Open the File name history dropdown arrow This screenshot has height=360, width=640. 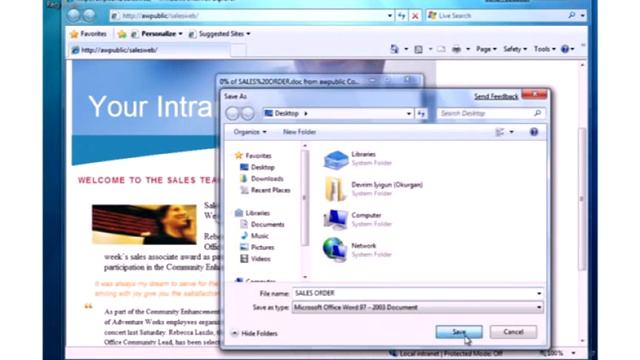(539, 293)
